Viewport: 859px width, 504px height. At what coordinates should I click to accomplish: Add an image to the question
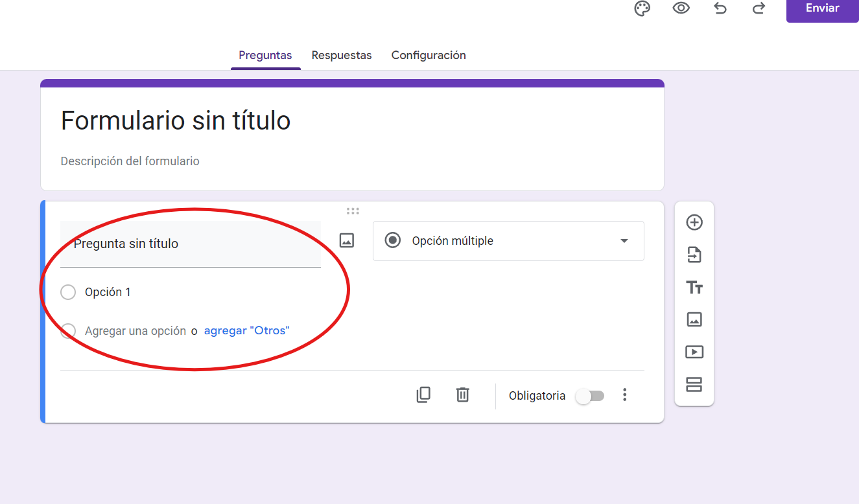pos(347,240)
